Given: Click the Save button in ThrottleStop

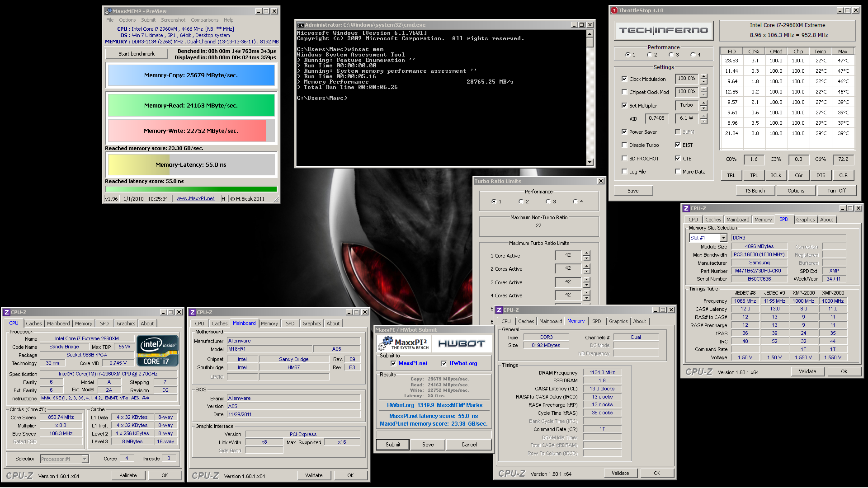Looking at the screenshot, I should (633, 191).
